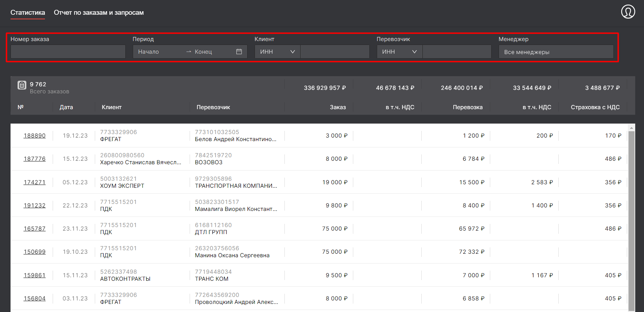The width and height of the screenshot is (644, 312).
Task: Click the Всего заказов count label
Action: coord(50,91)
